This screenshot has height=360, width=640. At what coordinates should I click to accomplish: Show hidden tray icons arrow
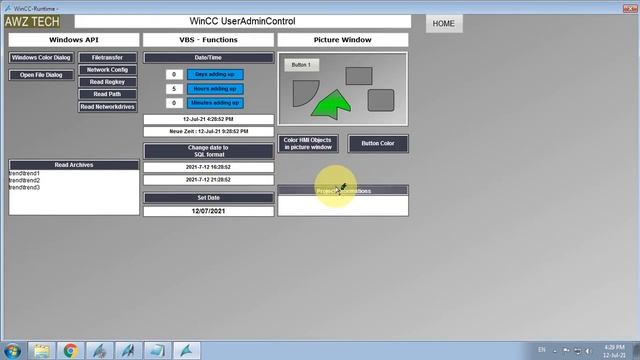(555, 351)
